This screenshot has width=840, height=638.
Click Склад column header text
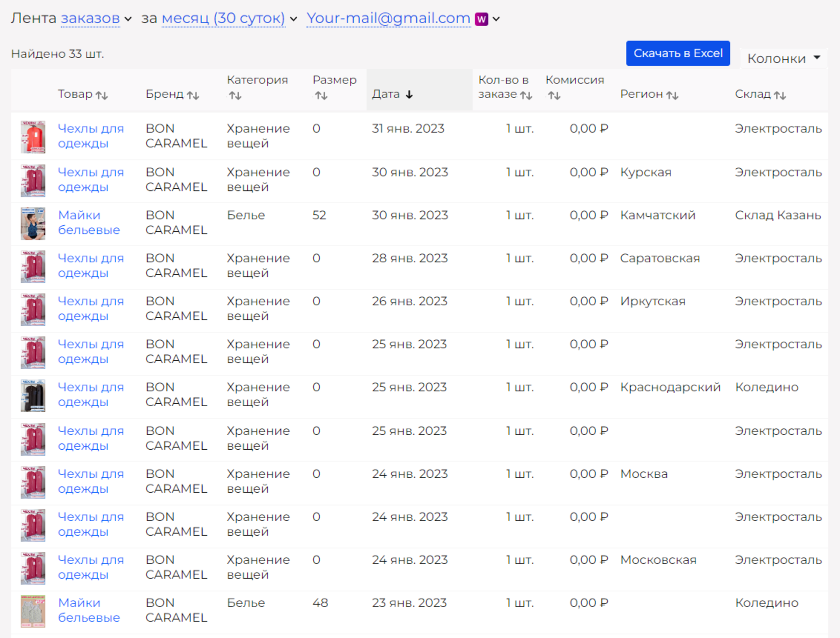(752, 94)
